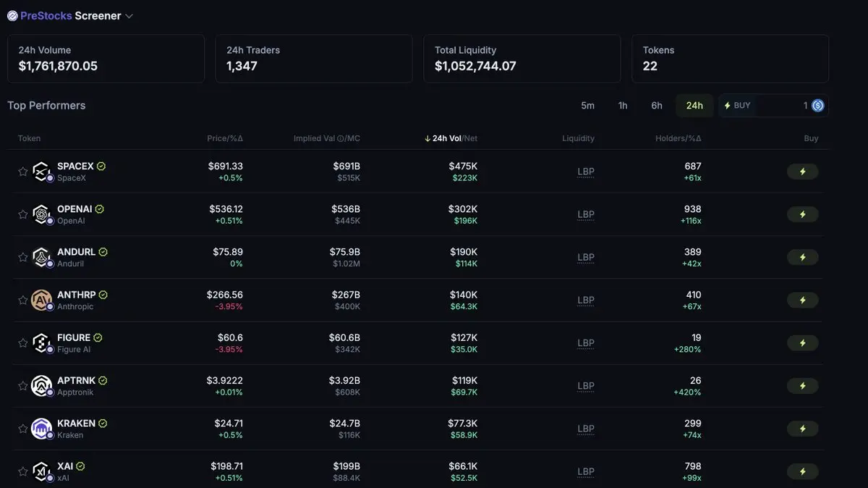Quick buy FIGURE with lightning button
The image size is (868, 488).
click(802, 342)
